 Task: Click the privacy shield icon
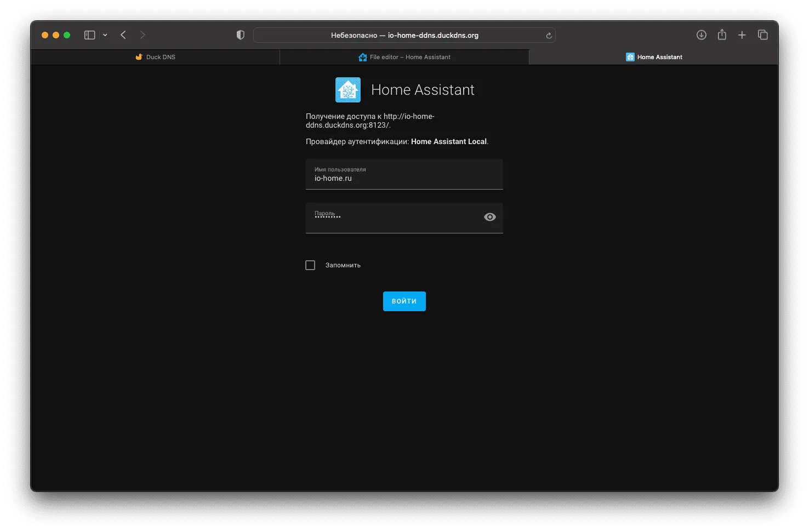point(240,35)
